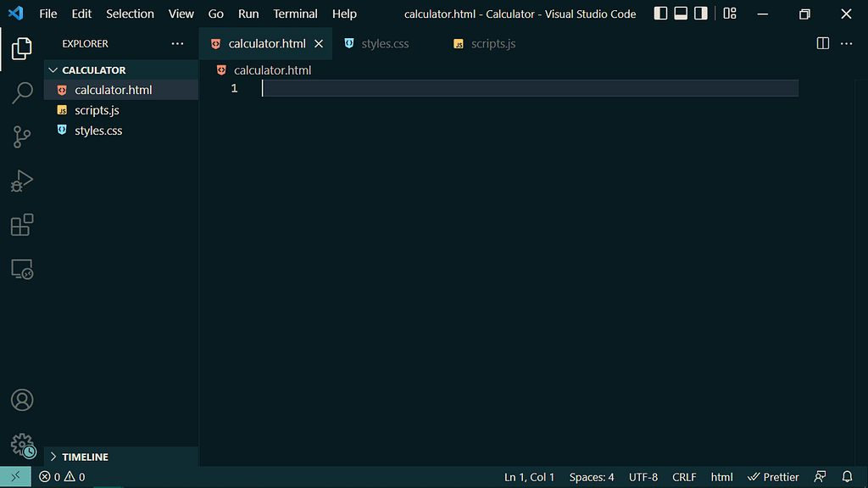Open the Source Control view
The height and width of the screenshot is (488, 868).
tap(22, 136)
